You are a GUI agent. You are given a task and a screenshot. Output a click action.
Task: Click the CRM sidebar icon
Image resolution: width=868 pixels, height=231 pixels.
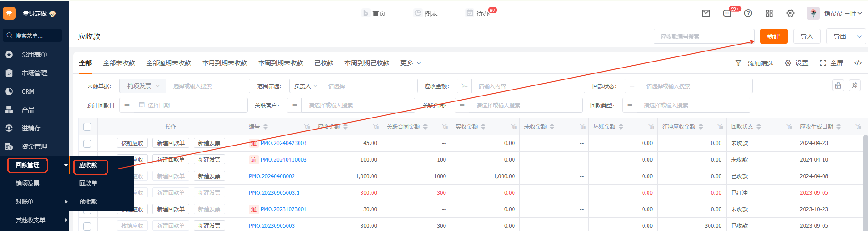click(x=9, y=91)
